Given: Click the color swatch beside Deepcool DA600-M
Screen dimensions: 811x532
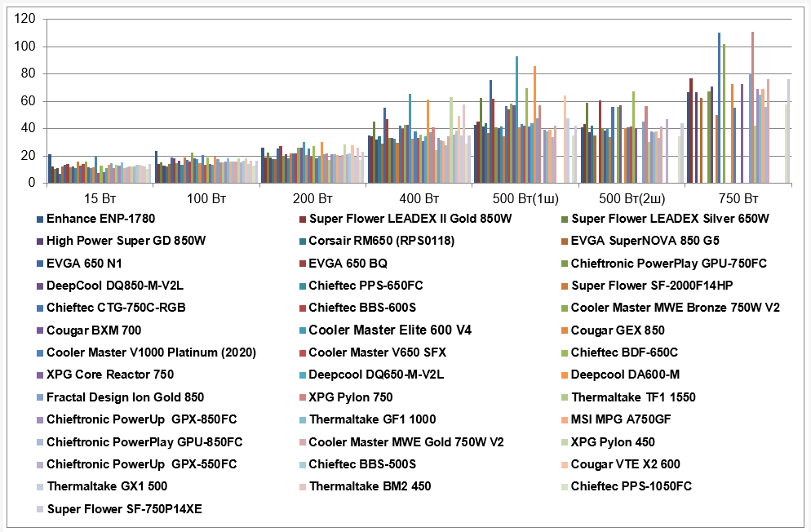Looking at the screenshot, I should pyautogui.click(x=565, y=375).
